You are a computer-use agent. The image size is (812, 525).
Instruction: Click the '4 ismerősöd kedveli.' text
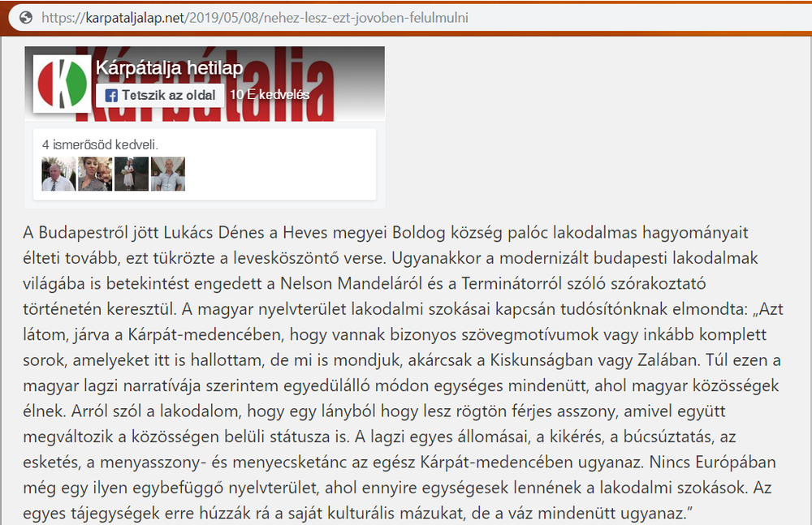click(x=100, y=144)
